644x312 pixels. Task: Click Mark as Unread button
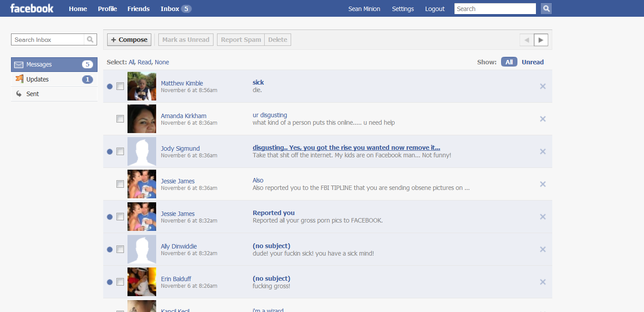pyautogui.click(x=186, y=40)
